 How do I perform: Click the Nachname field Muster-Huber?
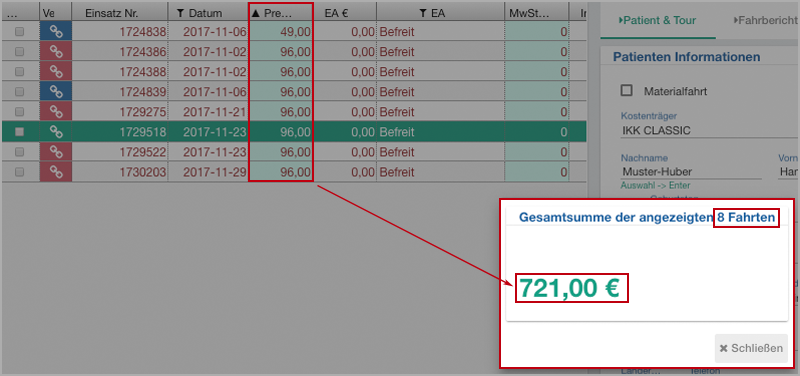pyautogui.click(x=691, y=172)
